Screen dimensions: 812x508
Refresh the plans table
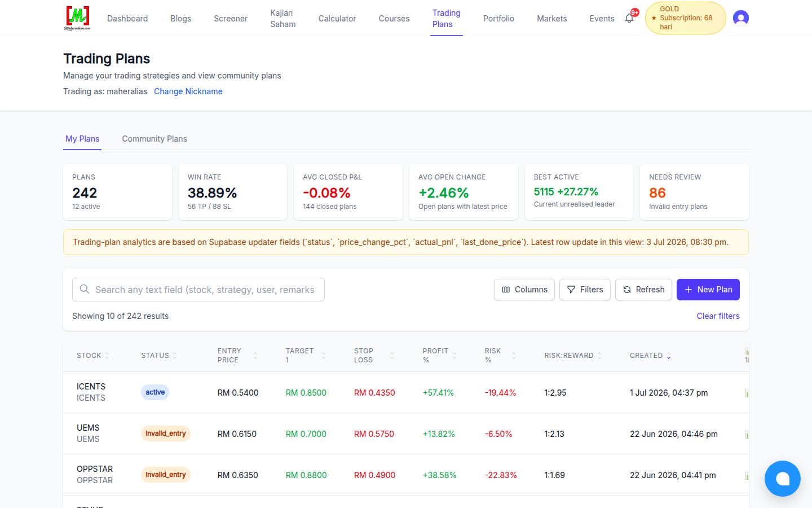click(643, 290)
